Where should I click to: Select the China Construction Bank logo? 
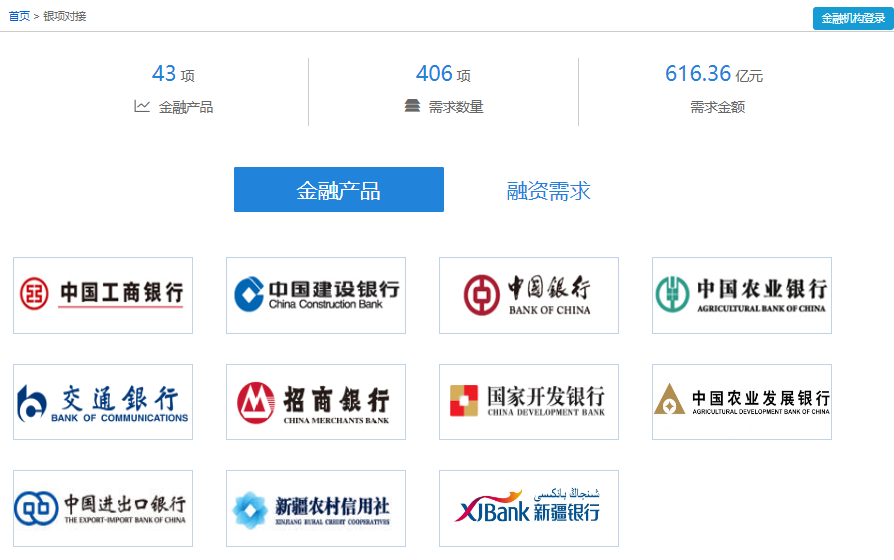coord(316,295)
